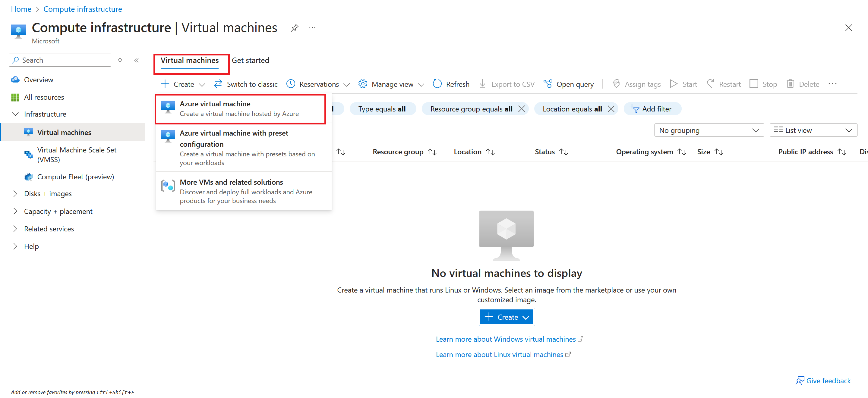The width and height of the screenshot is (868, 398).
Task: Sort by Size column
Action: (x=710, y=152)
